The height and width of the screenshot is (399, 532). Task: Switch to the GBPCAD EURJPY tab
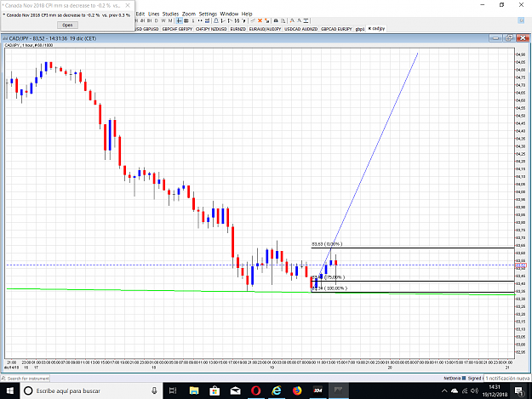coord(336,29)
